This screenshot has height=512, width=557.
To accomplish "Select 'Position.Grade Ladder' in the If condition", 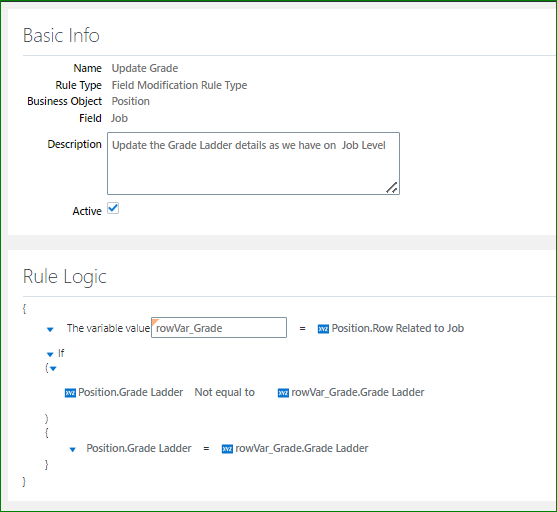I will click(x=130, y=392).
